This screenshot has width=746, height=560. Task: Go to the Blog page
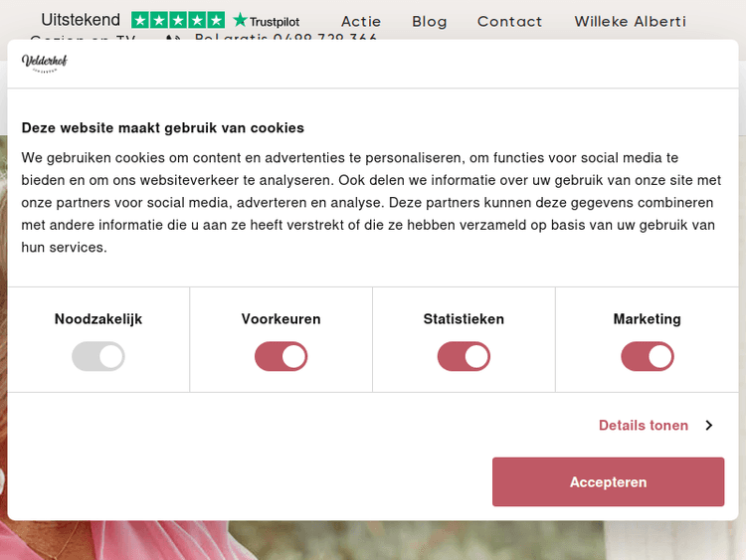pos(430,22)
